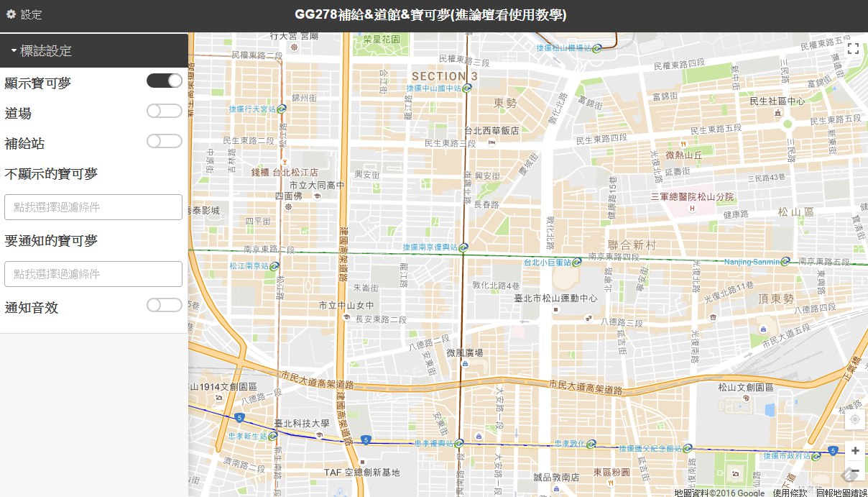The height and width of the screenshot is (497, 868).
Task: Click the TAF 空總創新基地 label
Action: pyautogui.click(x=361, y=473)
